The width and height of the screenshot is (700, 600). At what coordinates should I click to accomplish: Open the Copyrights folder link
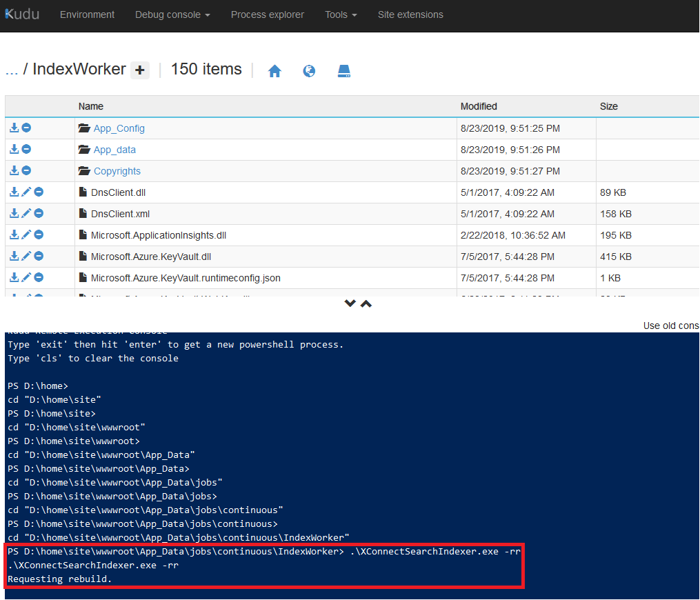[x=117, y=171]
